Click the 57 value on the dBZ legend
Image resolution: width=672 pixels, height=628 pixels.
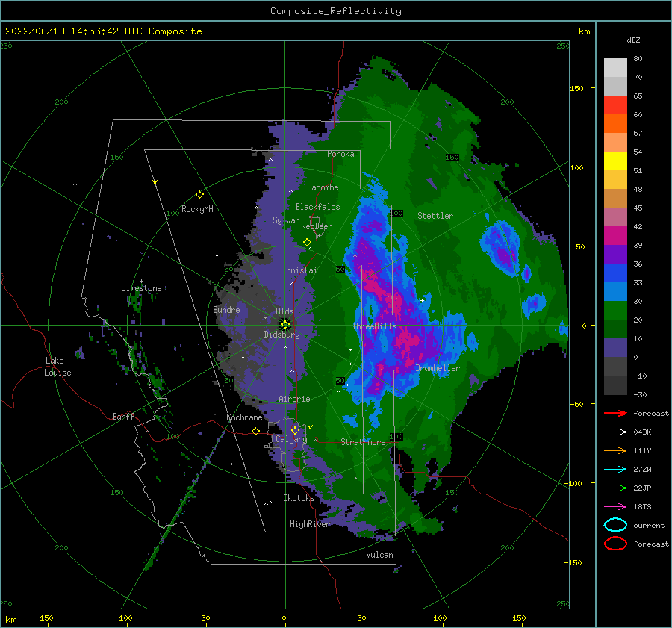pyautogui.click(x=638, y=134)
